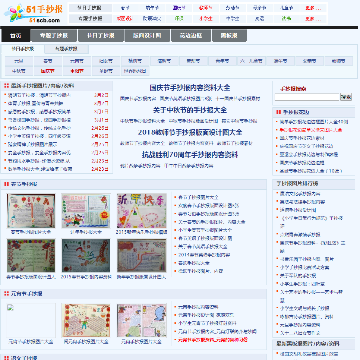Open the 首页 tab in dark navigation bar

tap(16, 36)
